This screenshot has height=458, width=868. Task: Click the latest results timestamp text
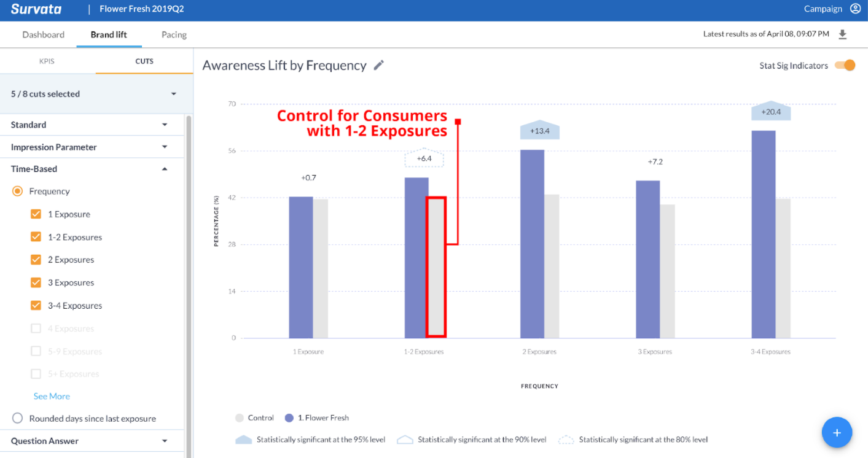coord(766,34)
